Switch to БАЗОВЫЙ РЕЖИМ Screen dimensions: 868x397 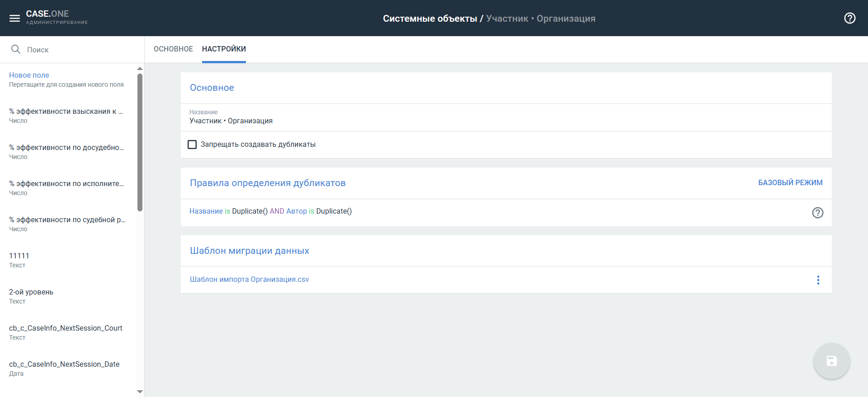pos(790,182)
